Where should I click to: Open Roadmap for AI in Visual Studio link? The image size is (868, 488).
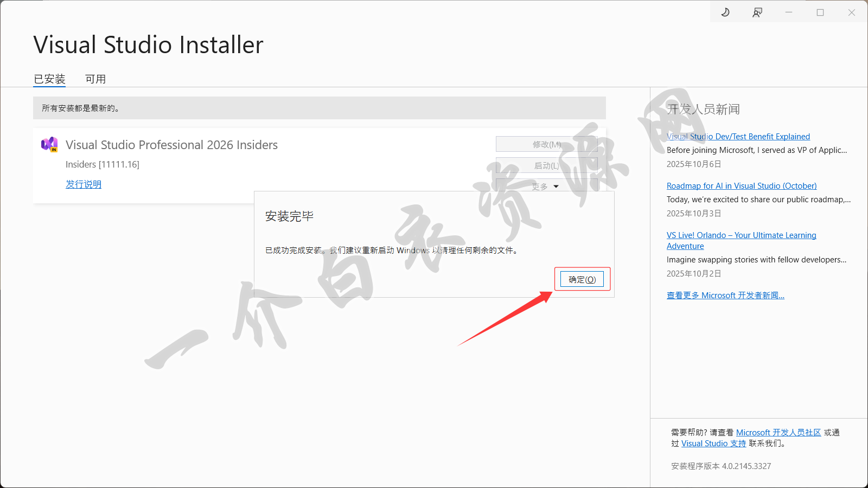(x=741, y=186)
